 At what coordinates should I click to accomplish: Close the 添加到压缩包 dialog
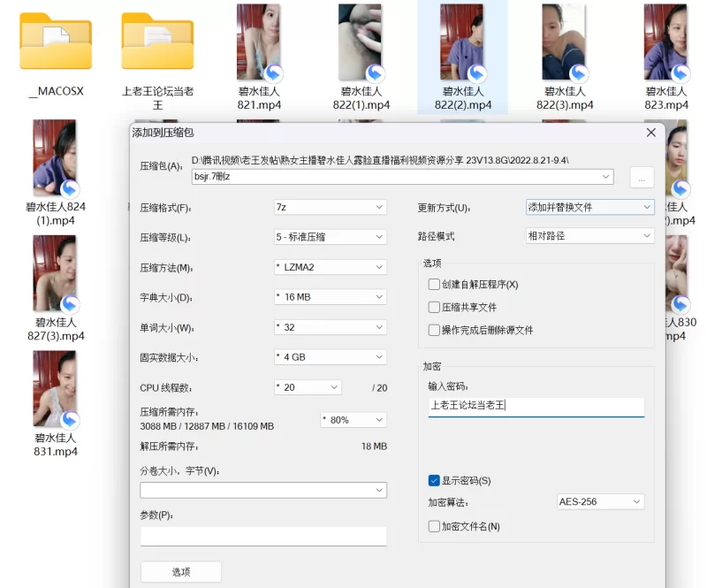(x=651, y=133)
